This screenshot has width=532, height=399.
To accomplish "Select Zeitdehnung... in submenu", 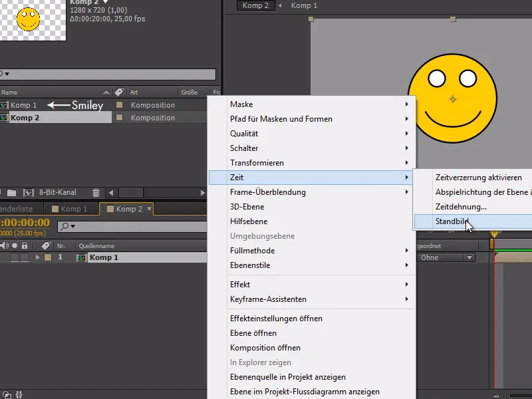I will tap(473, 207).
